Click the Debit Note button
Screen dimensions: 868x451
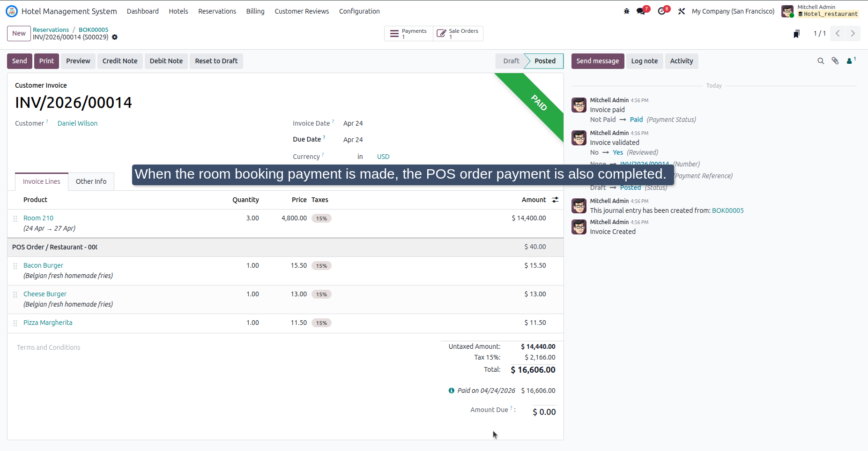[166, 61]
